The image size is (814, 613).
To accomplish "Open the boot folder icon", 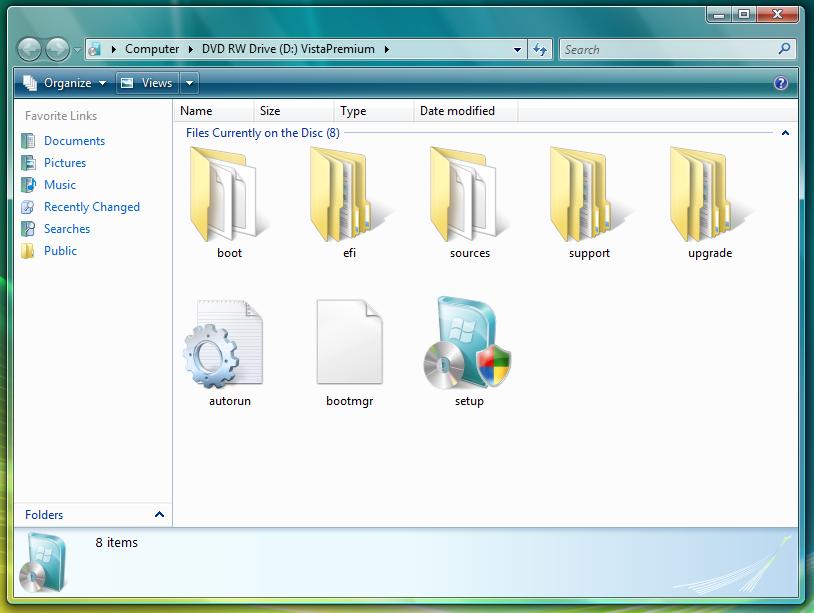I will tap(227, 195).
